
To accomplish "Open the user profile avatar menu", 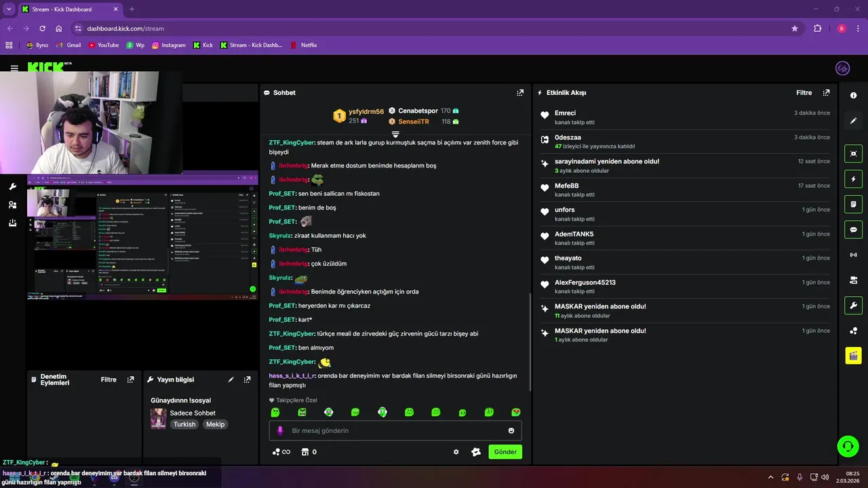I will pyautogui.click(x=842, y=68).
